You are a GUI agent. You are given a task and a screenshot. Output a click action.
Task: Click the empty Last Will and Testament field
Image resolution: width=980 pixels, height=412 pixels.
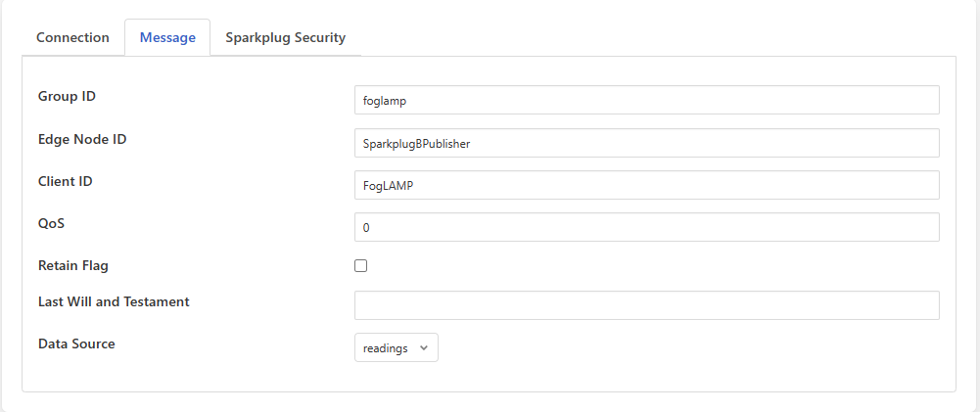tap(646, 305)
